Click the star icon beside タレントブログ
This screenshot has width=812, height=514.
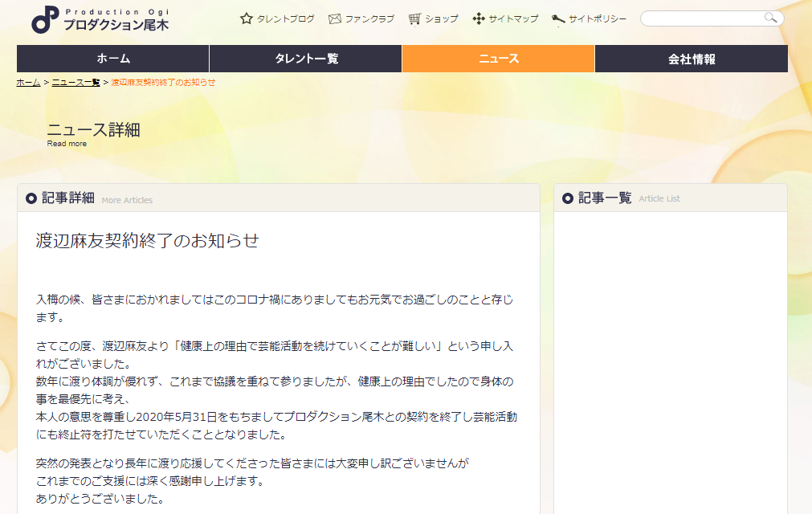coord(247,18)
